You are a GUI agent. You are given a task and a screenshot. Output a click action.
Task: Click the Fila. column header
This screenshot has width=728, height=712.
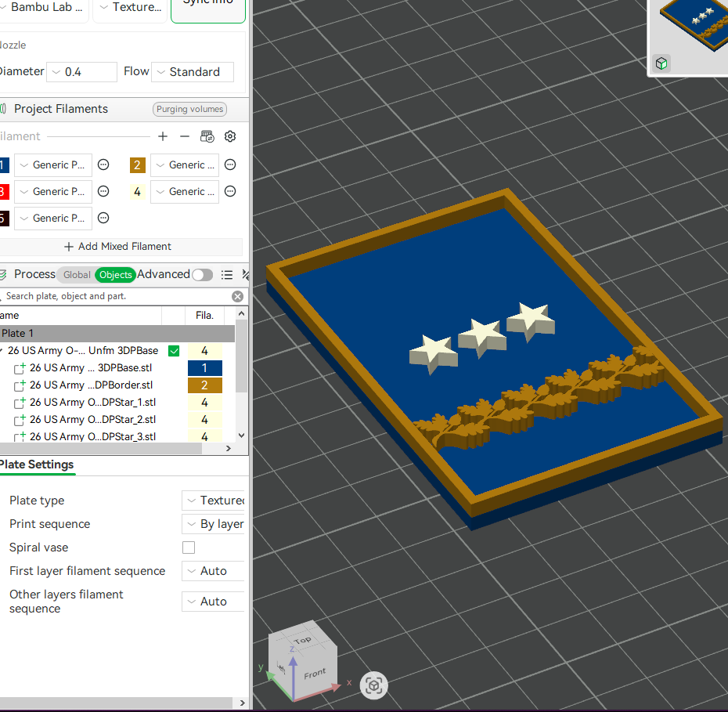(x=204, y=316)
